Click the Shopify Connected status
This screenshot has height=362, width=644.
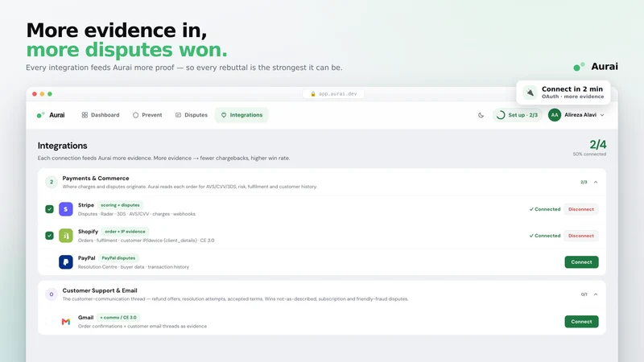(x=545, y=236)
